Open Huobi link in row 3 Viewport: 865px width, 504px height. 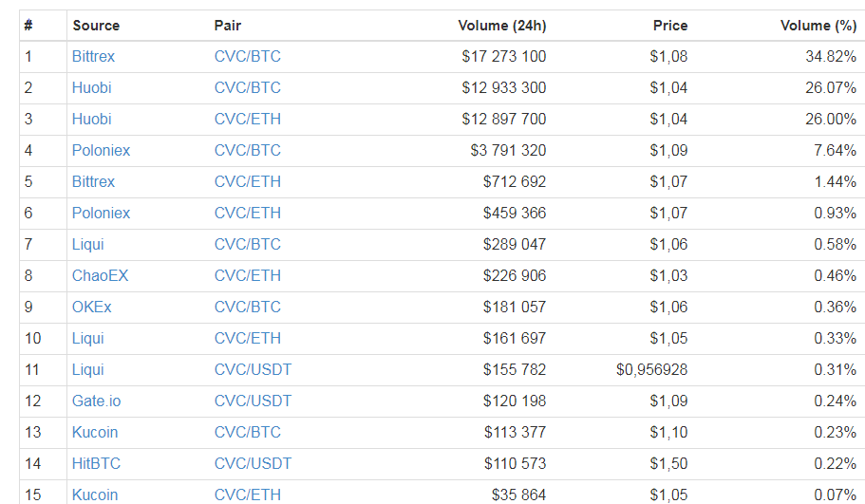[x=91, y=119]
